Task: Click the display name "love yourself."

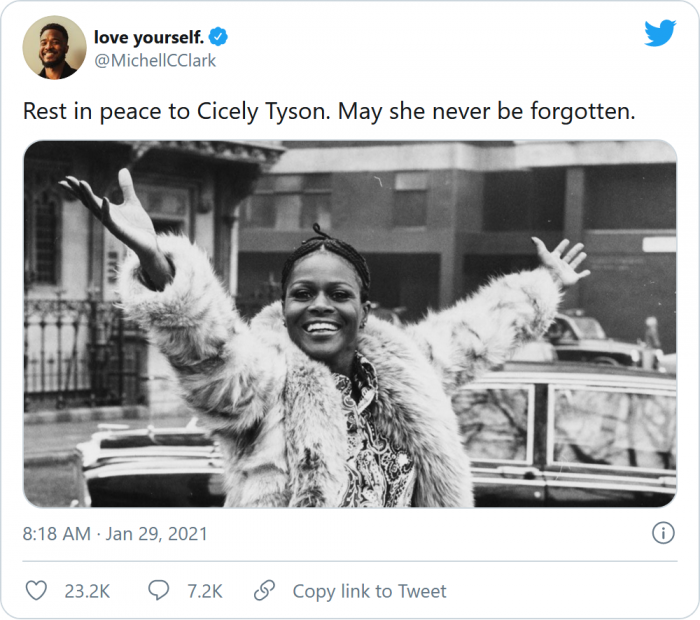Action: click(149, 37)
